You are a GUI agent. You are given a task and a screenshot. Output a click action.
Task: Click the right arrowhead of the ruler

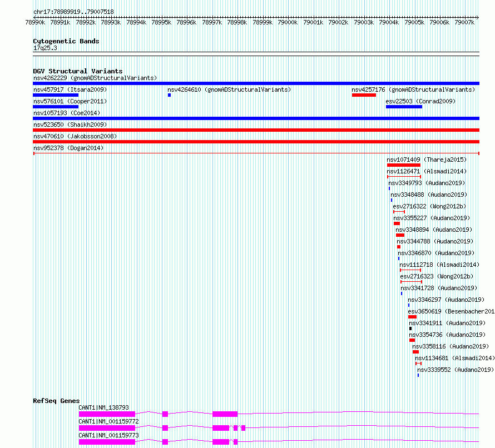[478, 17]
